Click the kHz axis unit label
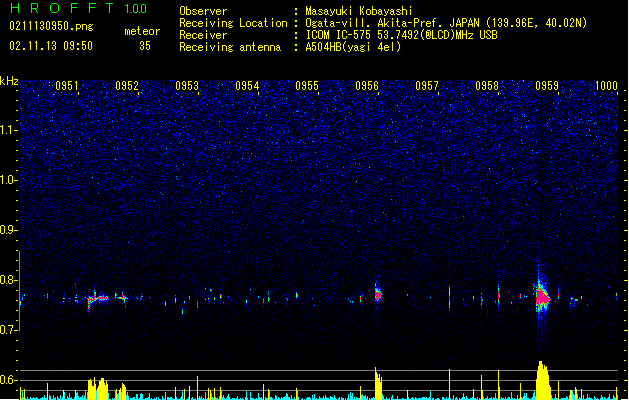629x400 pixels. pyautogui.click(x=9, y=81)
